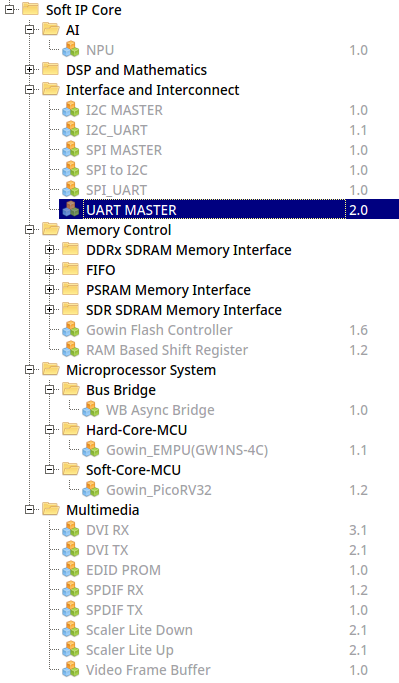Click the DVI RX IP icon
Screen dimensions: 399x683
coord(71,530)
